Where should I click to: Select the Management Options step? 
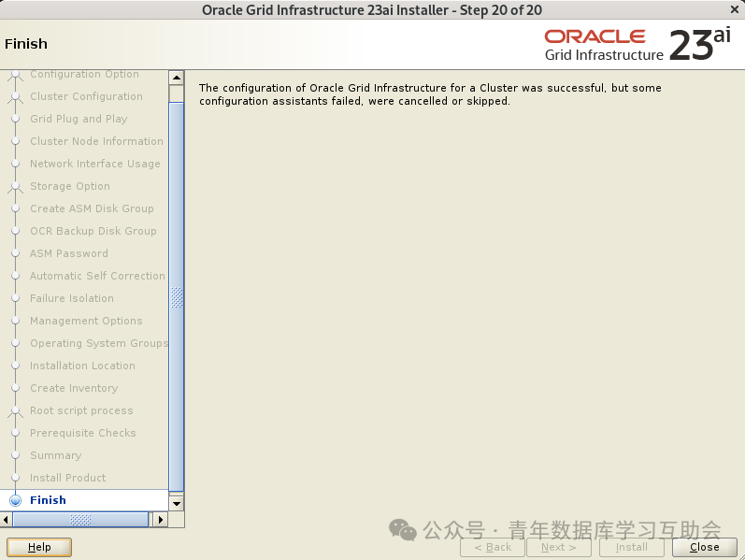86,321
